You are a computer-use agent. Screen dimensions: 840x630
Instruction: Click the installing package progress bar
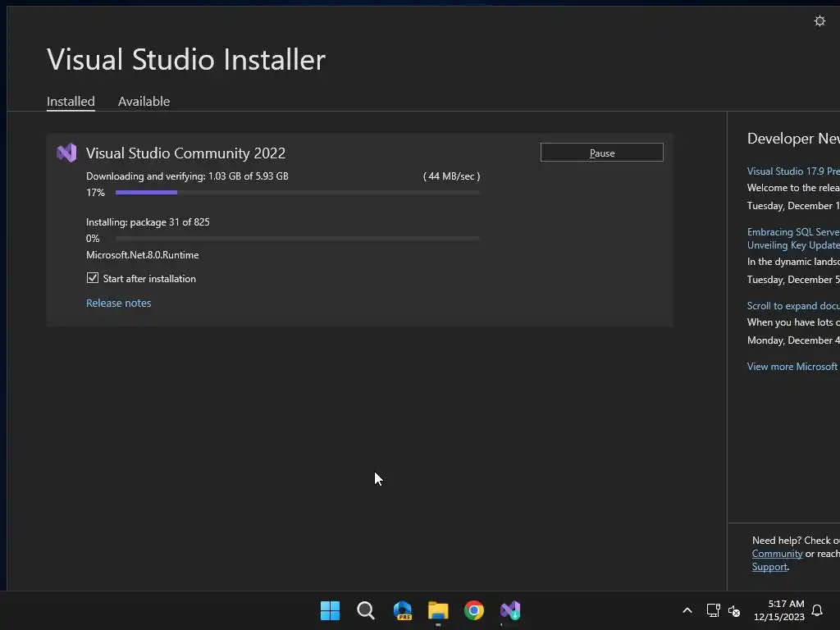pyautogui.click(x=297, y=239)
